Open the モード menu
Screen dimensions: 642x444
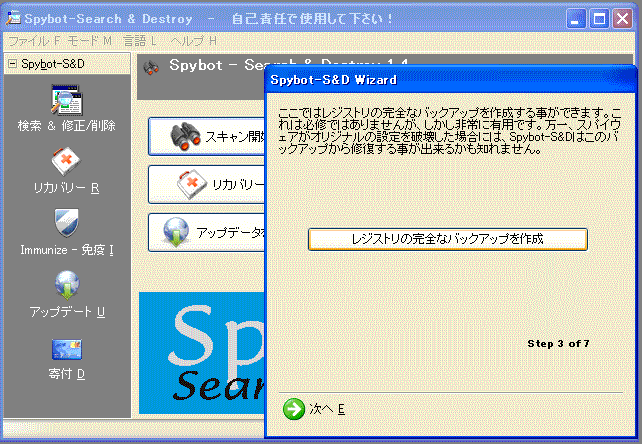(89, 41)
